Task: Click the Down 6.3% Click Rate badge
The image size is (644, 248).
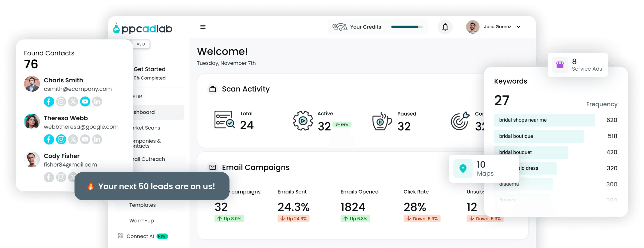Action: pos(422,219)
